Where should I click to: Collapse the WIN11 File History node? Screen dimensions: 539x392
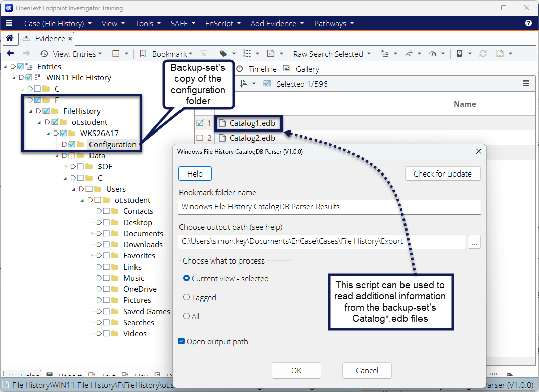(x=14, y=78)
